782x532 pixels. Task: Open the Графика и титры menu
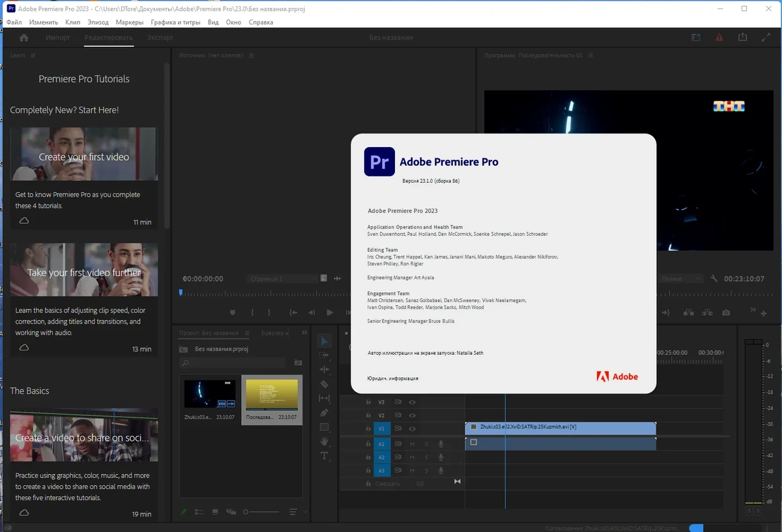point(176,22)
